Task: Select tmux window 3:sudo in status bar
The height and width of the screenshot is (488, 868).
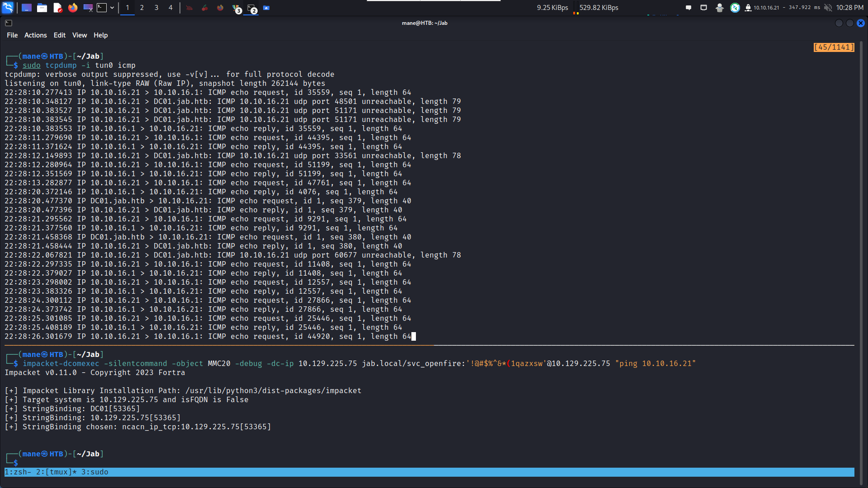Action: (x=95, y=472)
